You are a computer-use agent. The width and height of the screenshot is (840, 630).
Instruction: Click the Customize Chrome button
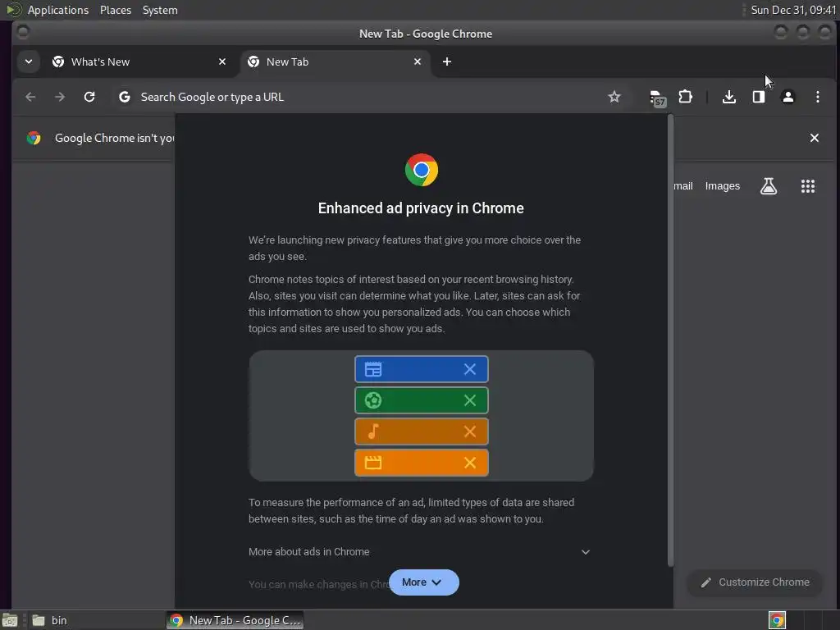(x=755, y=582)
